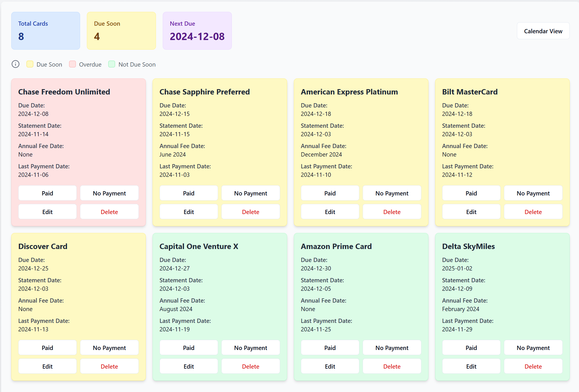The width and height of the screenshot is (579, 392).
Task: Edit the Discover Card entry
Action: click(x=47, y=366)
